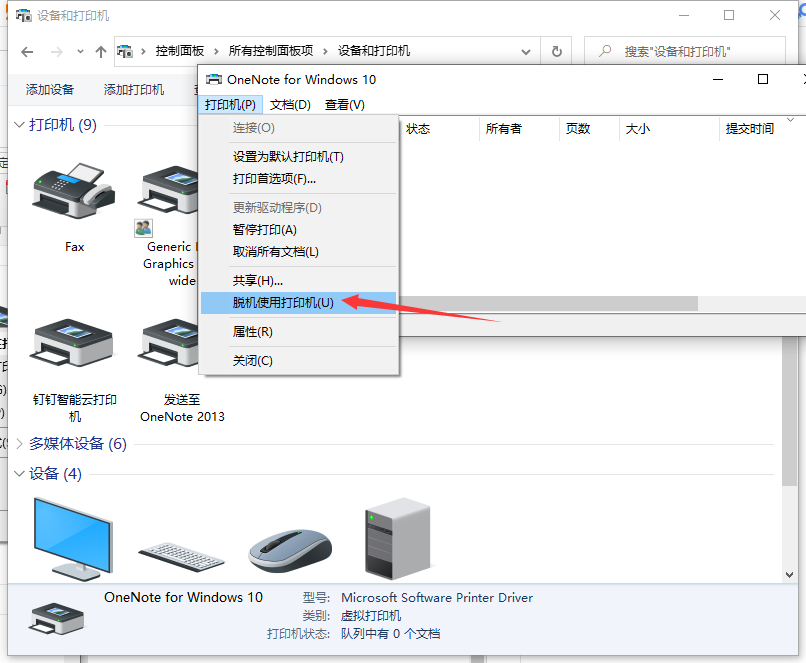The image size is (806, 663).
Task: Choose 设置为默认打印机(T)
Action: [299, 157]
